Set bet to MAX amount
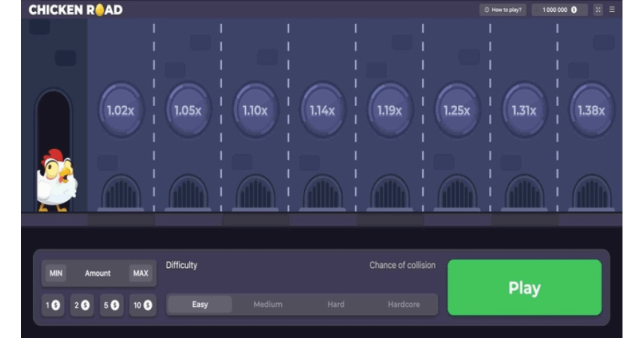The width and height of the screenshot is (644, 338). (141, 273)
